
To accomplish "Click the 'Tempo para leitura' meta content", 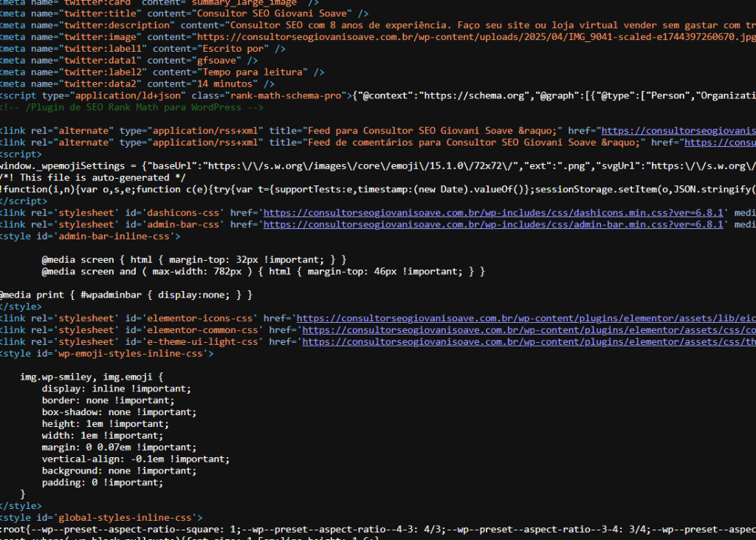I will coord(238,72).
